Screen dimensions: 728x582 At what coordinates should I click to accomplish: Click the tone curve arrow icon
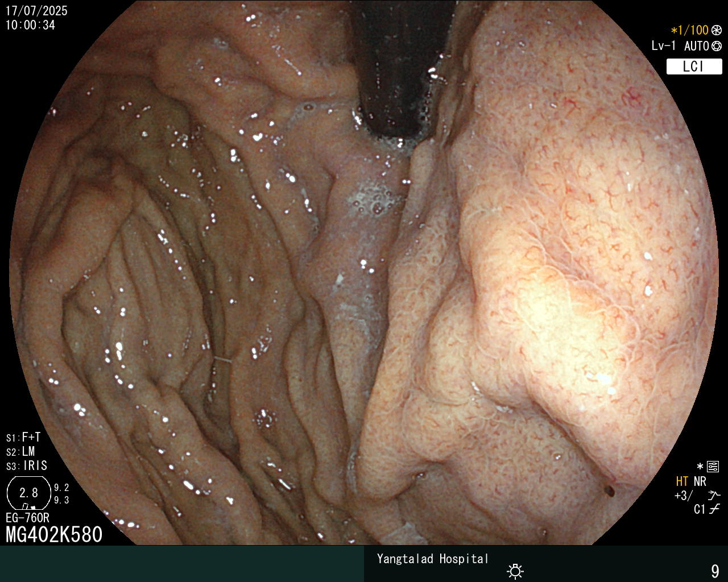[x=714, y=496]
